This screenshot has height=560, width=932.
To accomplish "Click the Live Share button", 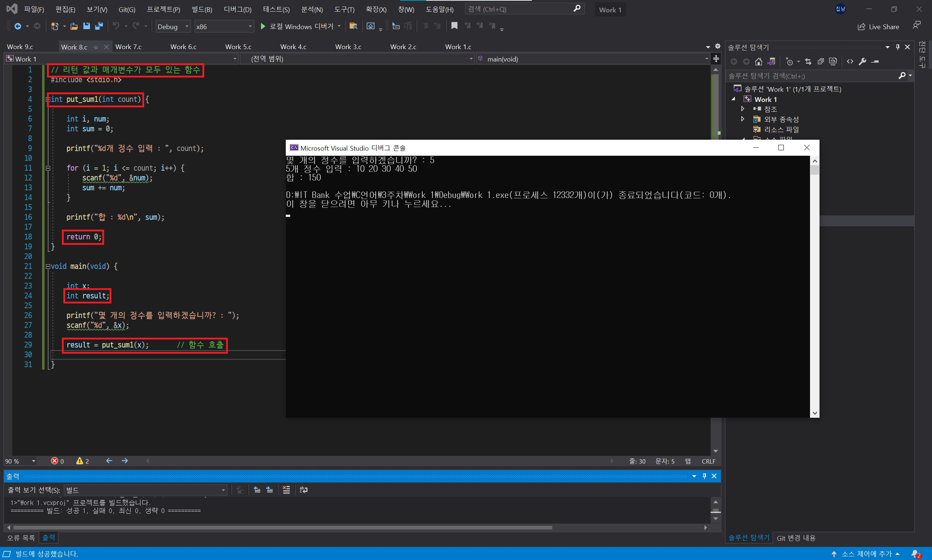I will click(878, 27).
